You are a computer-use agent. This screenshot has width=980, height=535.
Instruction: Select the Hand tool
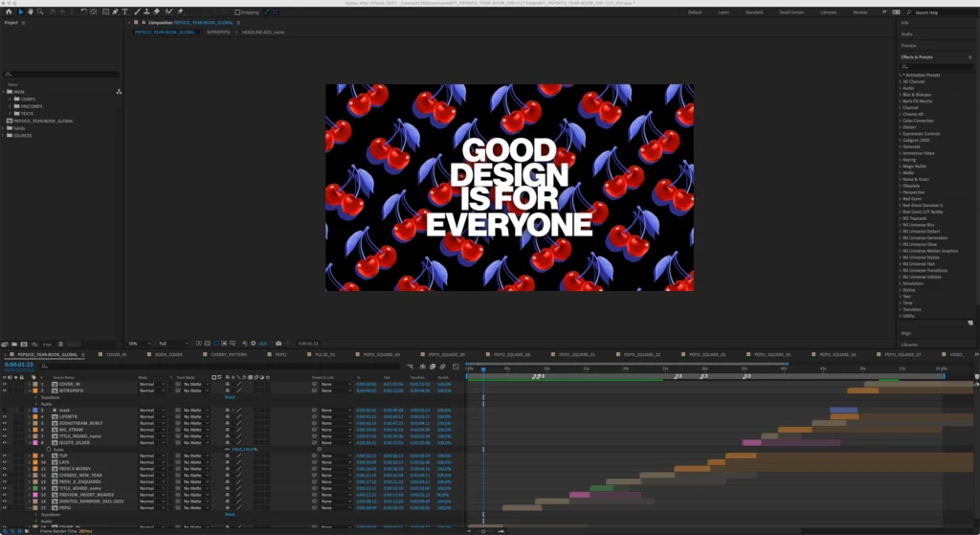(x=30, y=11)
